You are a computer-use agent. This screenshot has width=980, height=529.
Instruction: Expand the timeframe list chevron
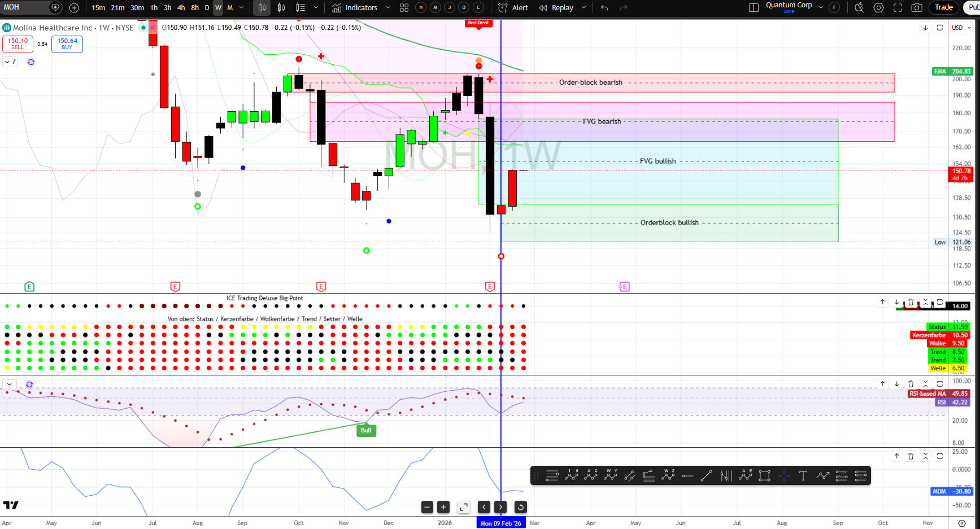pos(242,8)
